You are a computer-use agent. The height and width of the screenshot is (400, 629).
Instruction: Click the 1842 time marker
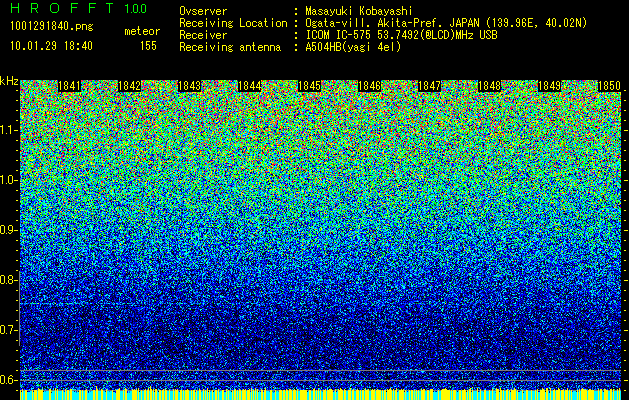[x=130, y=86]
